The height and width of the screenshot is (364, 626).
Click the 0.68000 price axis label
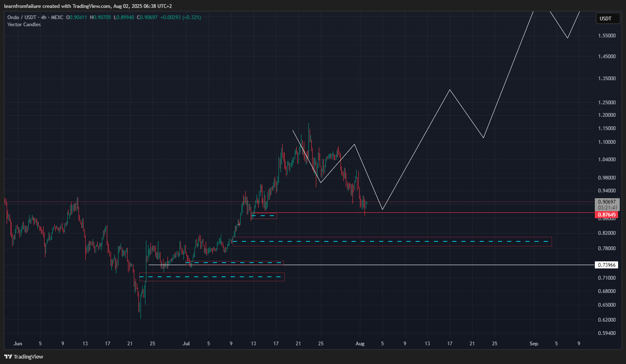[607, 291]
